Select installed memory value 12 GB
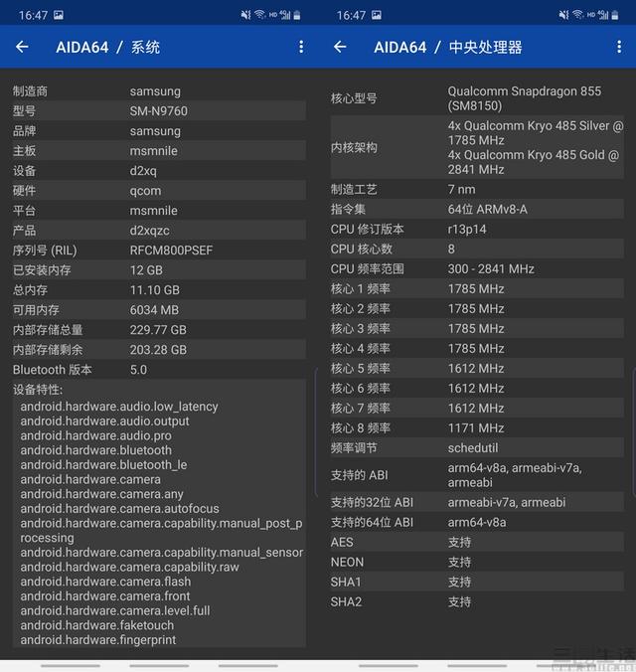The image size is (636, 672). [x=146, y=270]
